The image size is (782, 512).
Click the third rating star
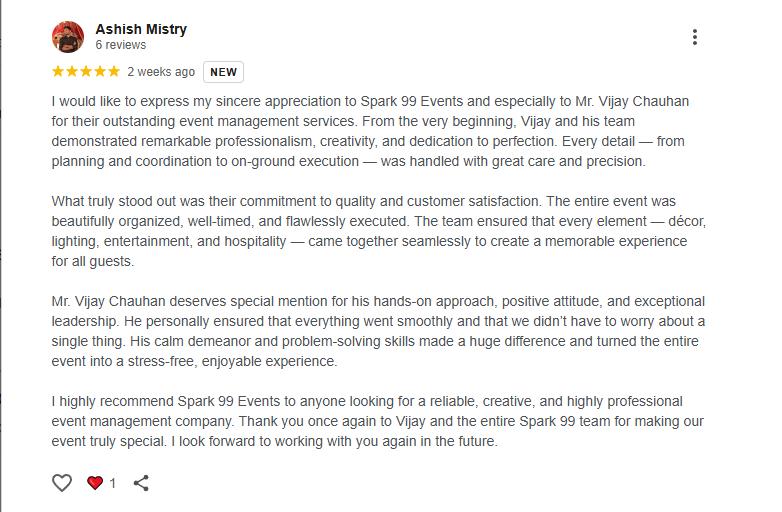coord(86,72)
